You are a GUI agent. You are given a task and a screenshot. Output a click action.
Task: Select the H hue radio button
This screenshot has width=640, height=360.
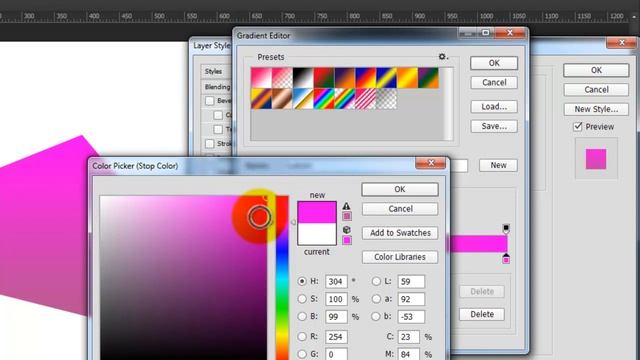coord(302,281)
